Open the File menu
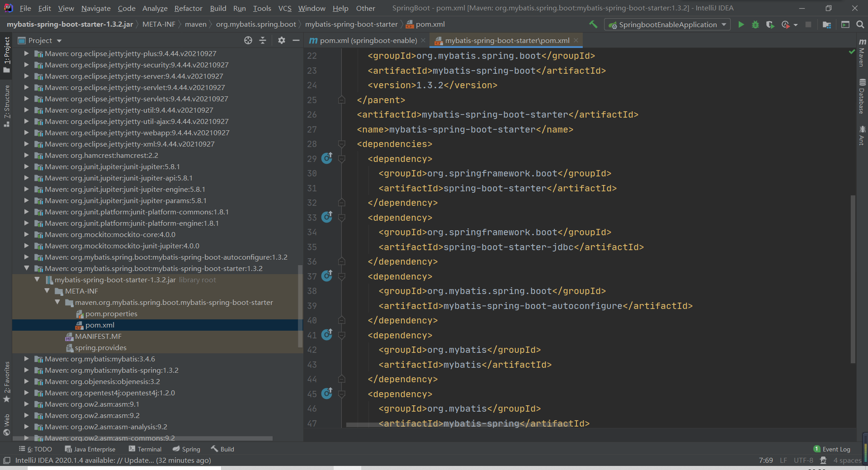Viewport: 868px width, 470px height. coord(25,8)
